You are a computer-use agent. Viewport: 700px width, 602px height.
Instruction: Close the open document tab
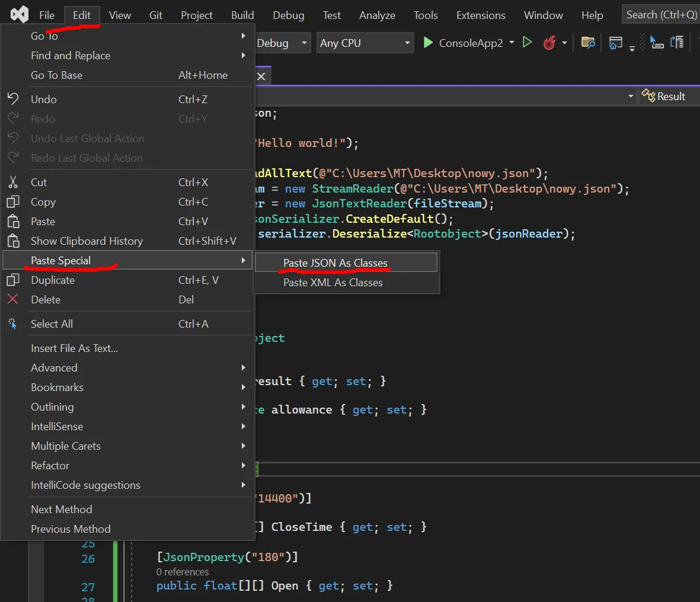(x=261, y=76)
